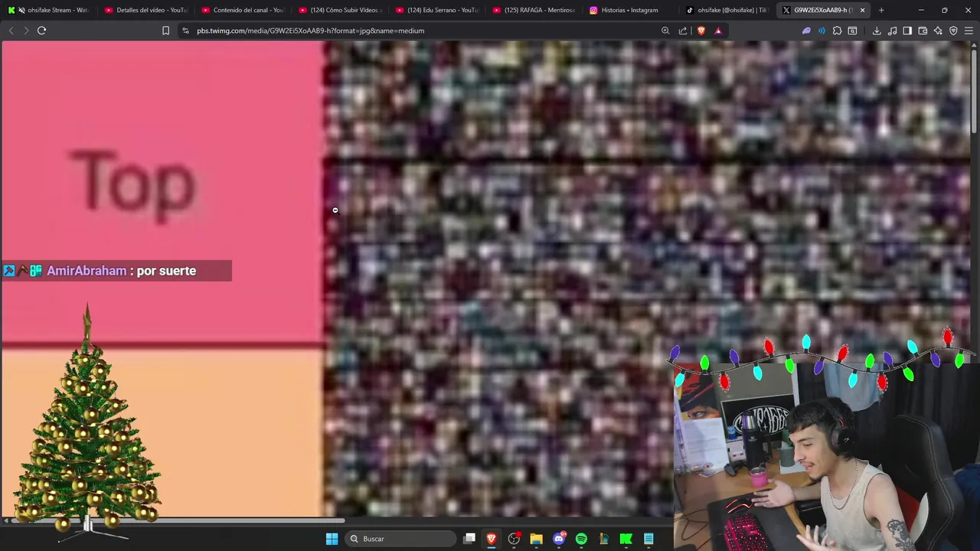View site information for pbs.twimg.com
Screen dimensions: 980x551
[x=185, y=31]
